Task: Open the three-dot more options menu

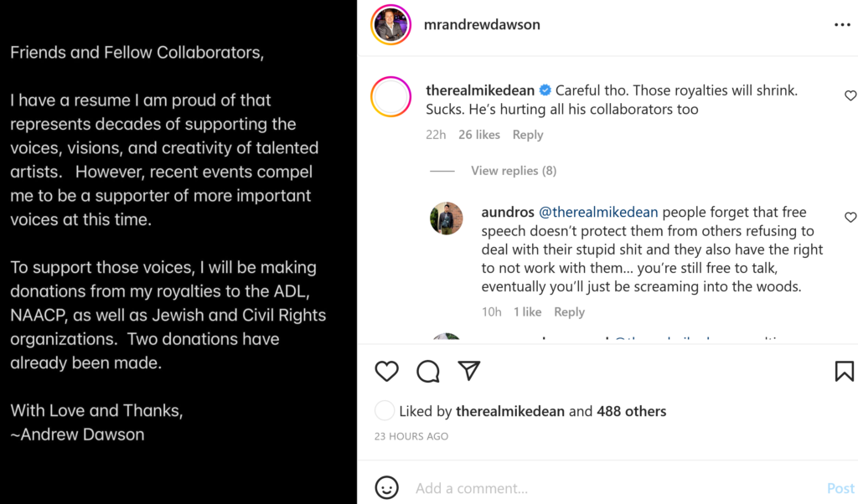Action: [842, 25]
